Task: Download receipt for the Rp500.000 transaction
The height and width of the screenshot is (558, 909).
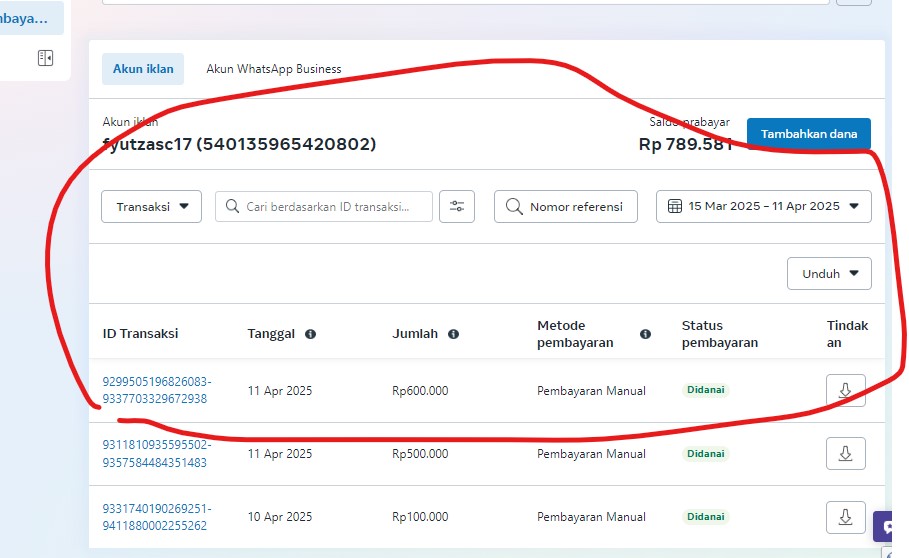Action: pyautogui.click(x=845, y=454)
